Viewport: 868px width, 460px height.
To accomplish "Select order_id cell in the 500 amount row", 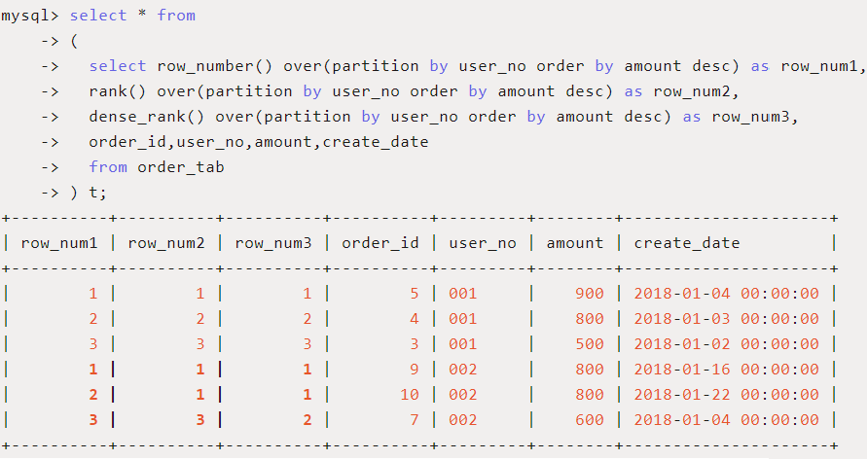I will coord(415,344).
